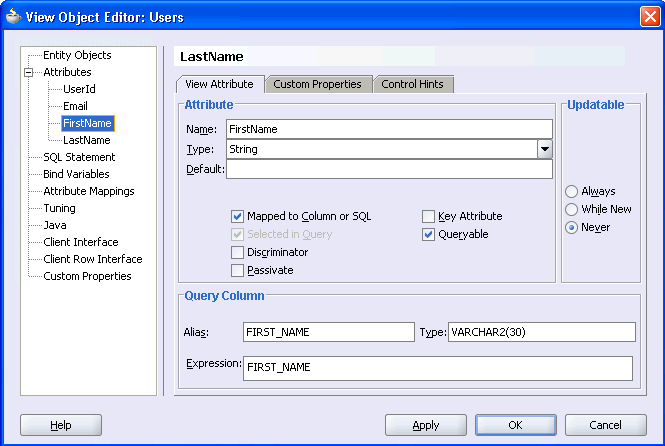Image resolution: width=665 pixels, height=446 pixels.
Task: Click the Alias input field
Action: click(329, 332)
